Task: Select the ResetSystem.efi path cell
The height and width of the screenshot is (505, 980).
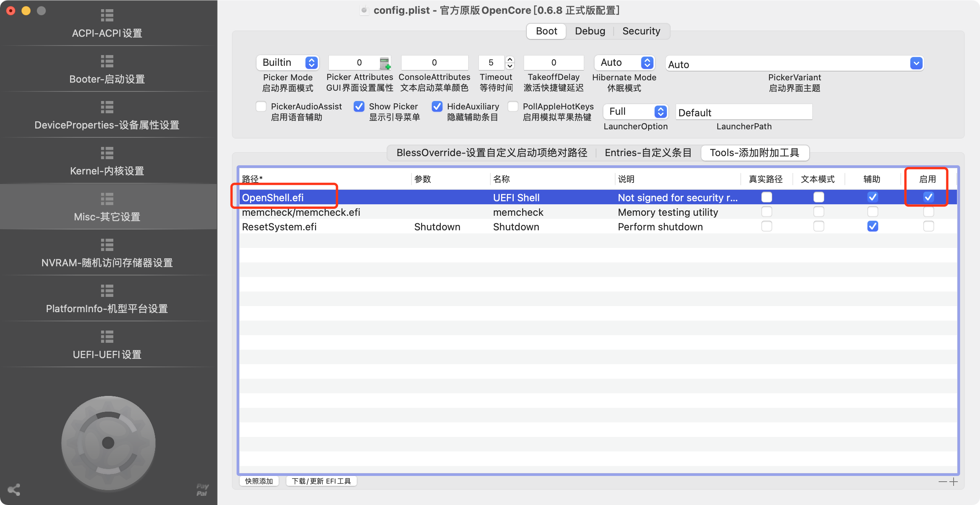Action: click(325, 226)
